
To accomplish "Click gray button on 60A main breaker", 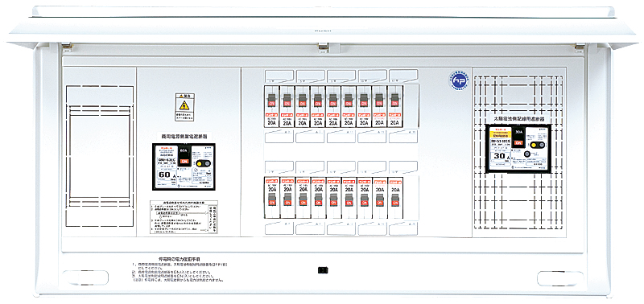I will (207, 163).
